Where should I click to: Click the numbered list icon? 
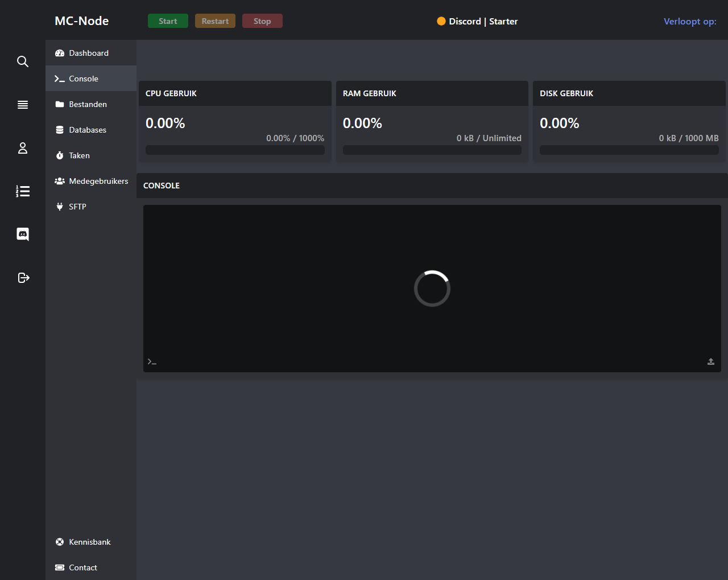point(23,191)
